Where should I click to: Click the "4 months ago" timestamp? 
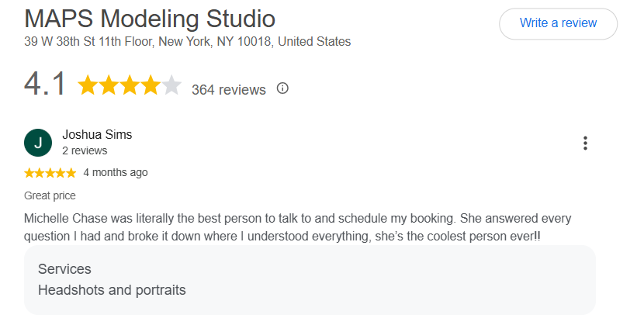[x=116, y=173]
